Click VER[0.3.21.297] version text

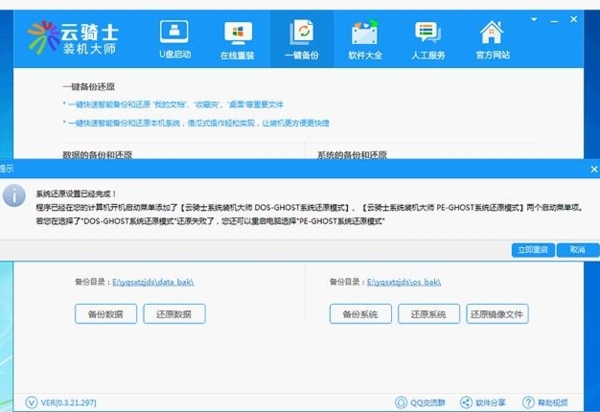point(68,403)
